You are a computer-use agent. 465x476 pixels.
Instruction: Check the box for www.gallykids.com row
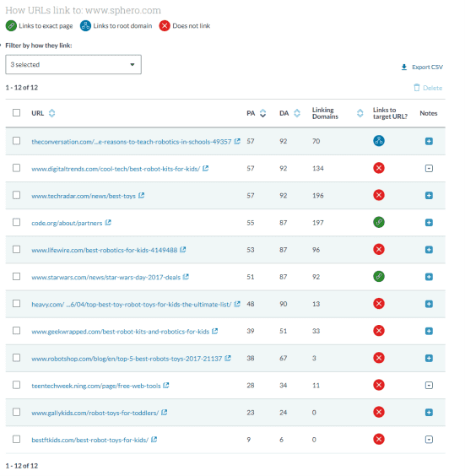16,412
